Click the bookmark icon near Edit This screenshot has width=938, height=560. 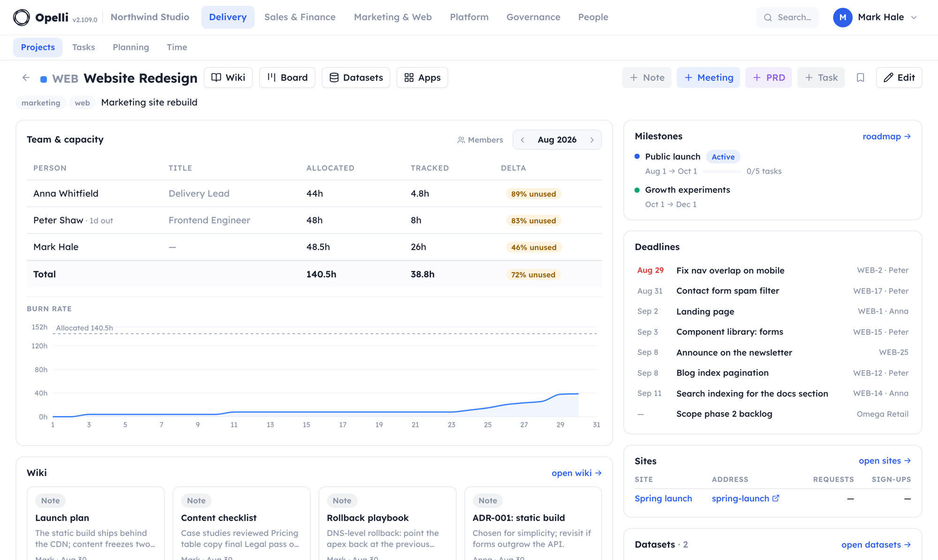click(860, 77)
